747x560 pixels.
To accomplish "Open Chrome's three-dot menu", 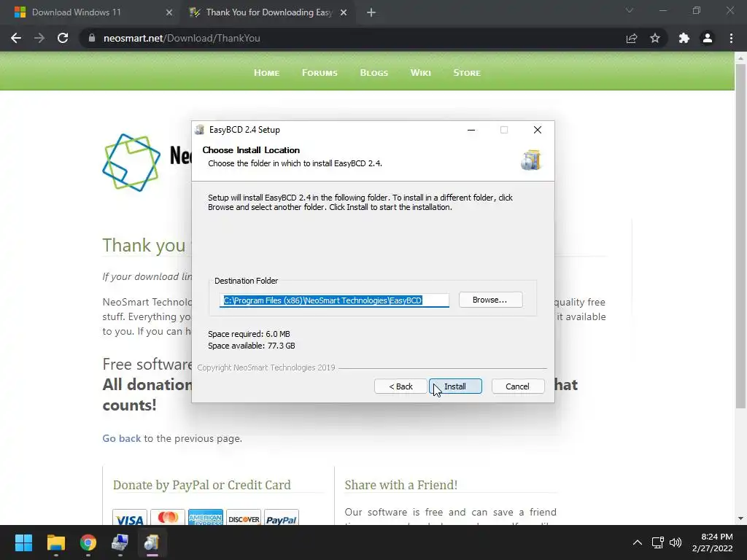I will click(731, 38).
